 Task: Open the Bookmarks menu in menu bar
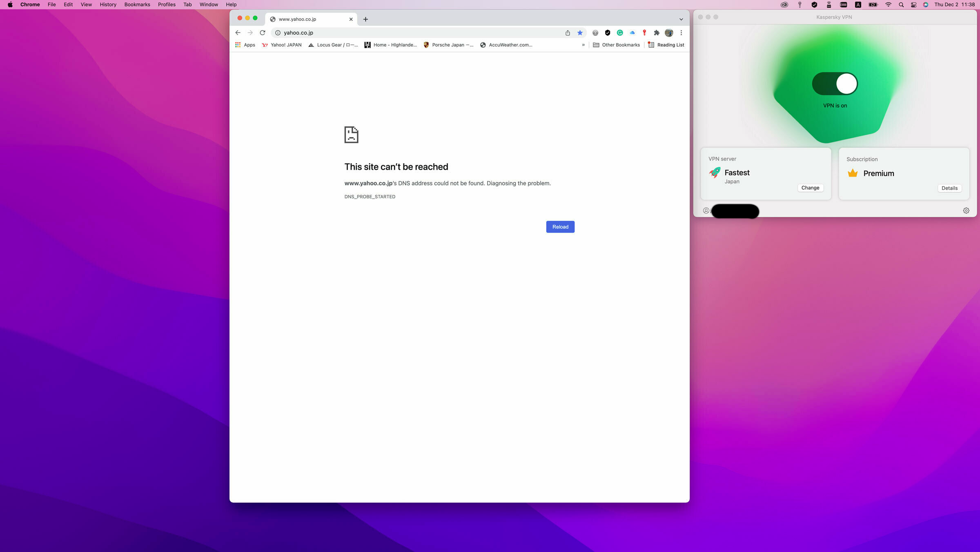[137, 4]
